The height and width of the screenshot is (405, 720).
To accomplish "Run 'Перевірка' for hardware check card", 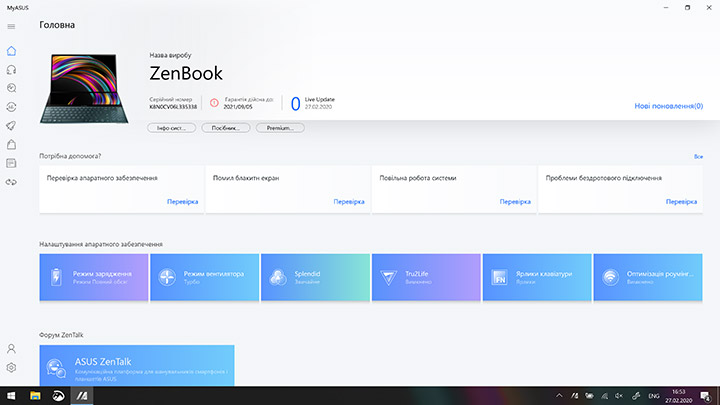I will (182, 202).
